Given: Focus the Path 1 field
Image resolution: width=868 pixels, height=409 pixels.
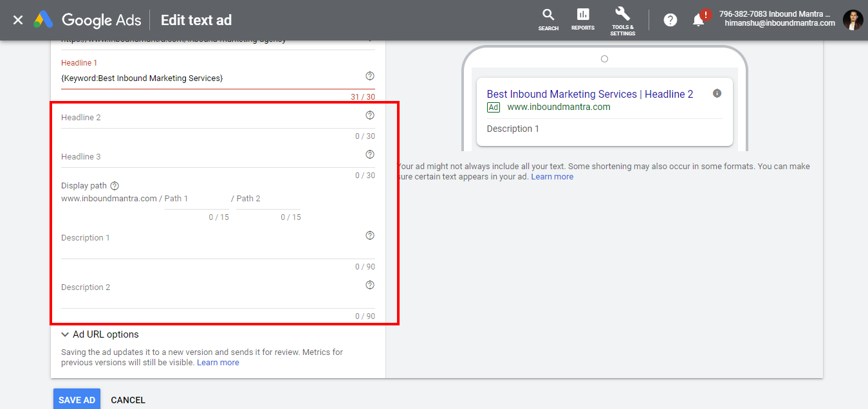Looking at the screenshot, I should [197, 199].
